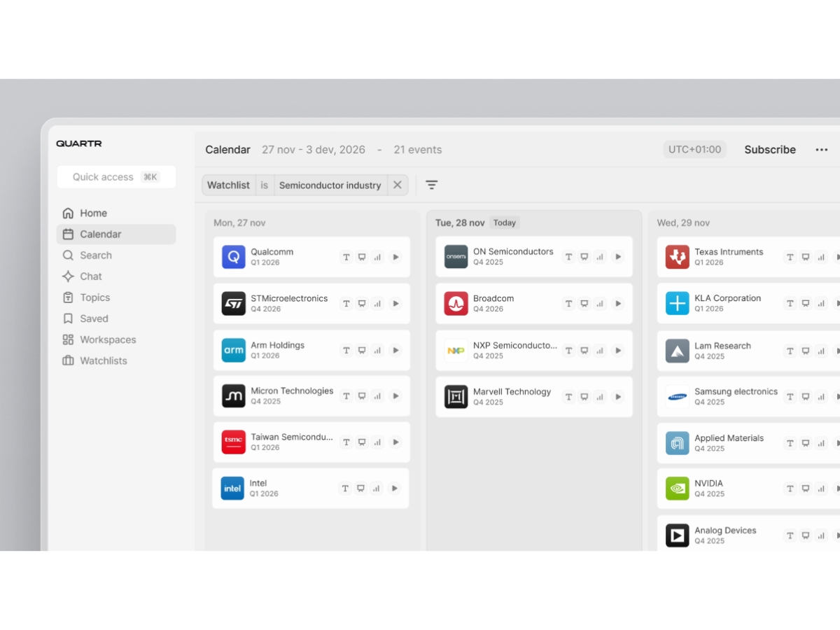Click the 'Mon, 27 nov' day header
Screen dimensions: 840x630
tap(239, 223)
